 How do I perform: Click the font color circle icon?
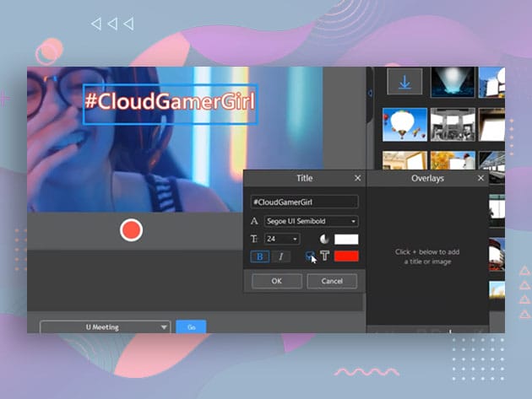pyautogui.click(x=323, y=240)
